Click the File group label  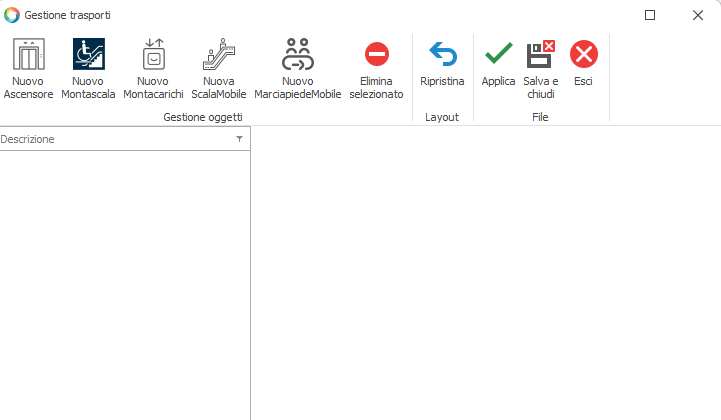[540, 117]
